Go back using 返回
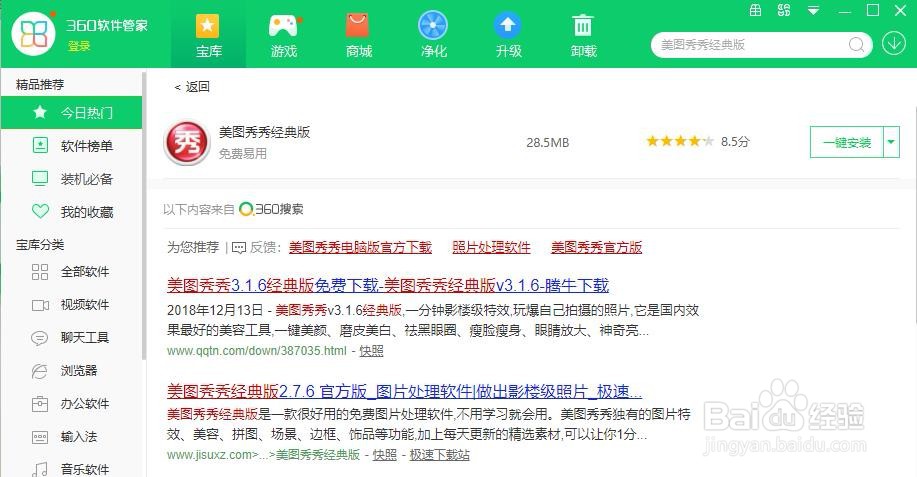The width and height of the screenshot is (917, 477). tap(192, 87)
